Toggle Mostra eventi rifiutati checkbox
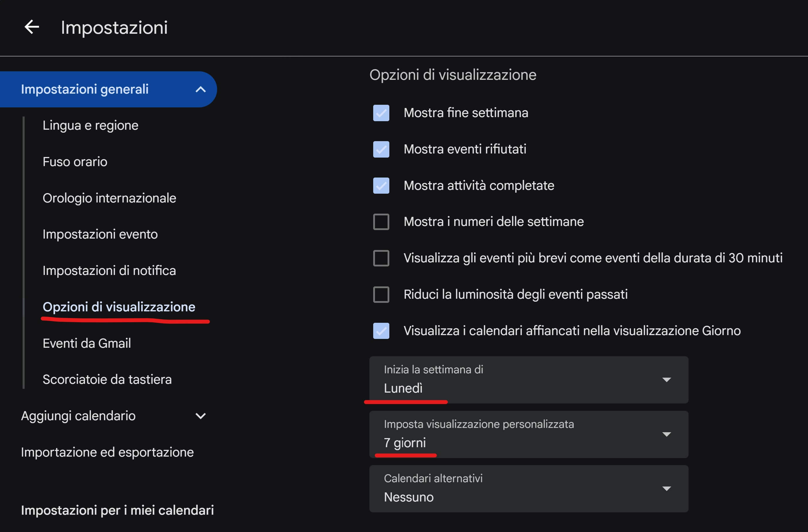808x532 pixels. coord(381,149)
